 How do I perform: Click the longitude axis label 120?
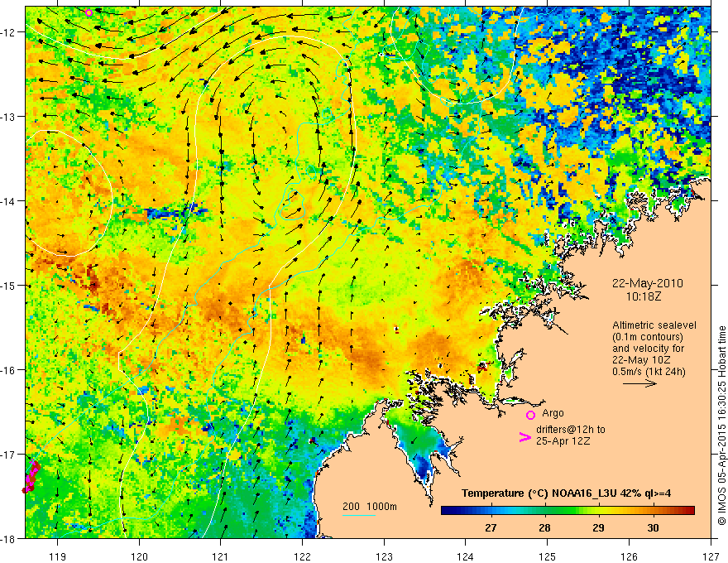point(139,556)
